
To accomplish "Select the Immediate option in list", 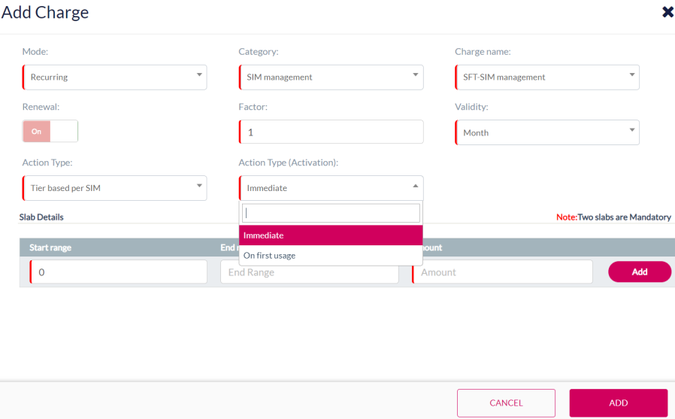I will (x=330, y=235).
